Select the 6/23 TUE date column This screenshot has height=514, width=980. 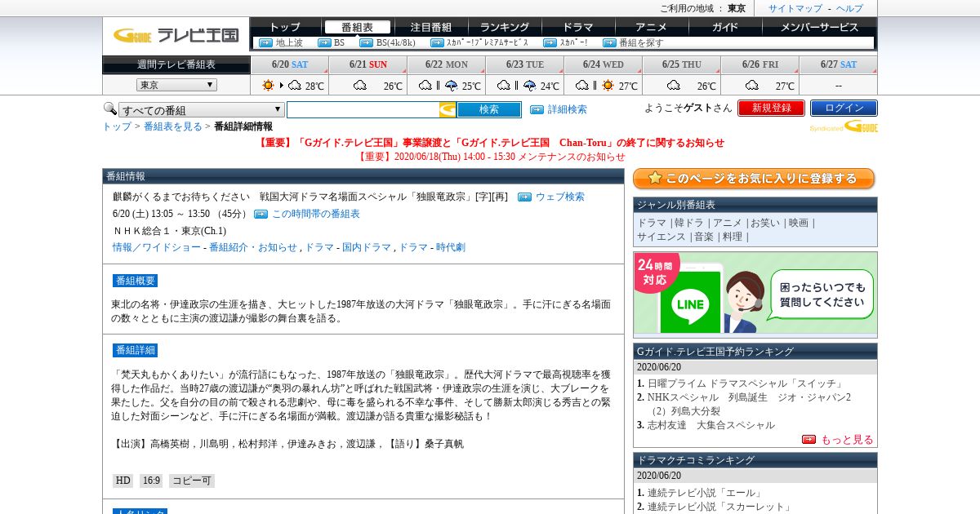(524, 64)
